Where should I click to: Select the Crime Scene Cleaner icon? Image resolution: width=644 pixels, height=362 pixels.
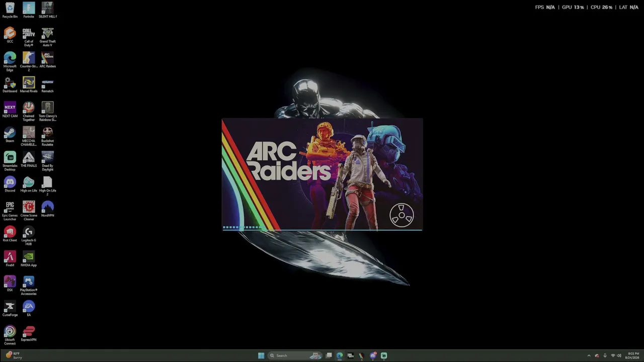(x=29, y=211)
